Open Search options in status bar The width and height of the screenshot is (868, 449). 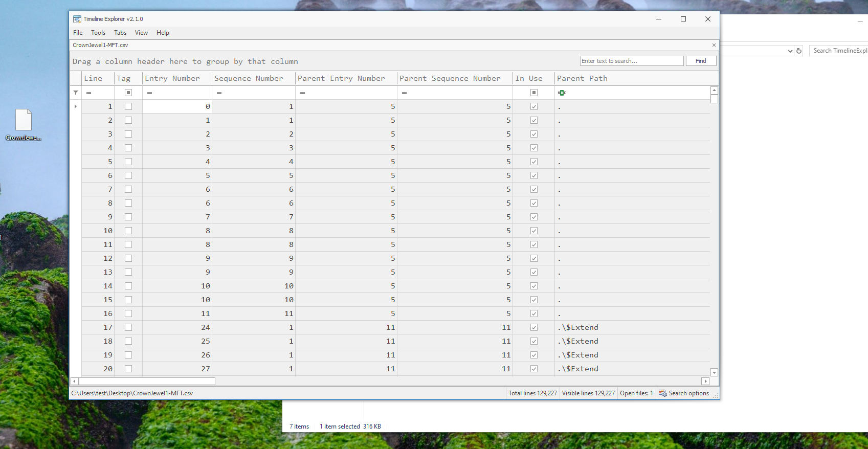point(684,393)
